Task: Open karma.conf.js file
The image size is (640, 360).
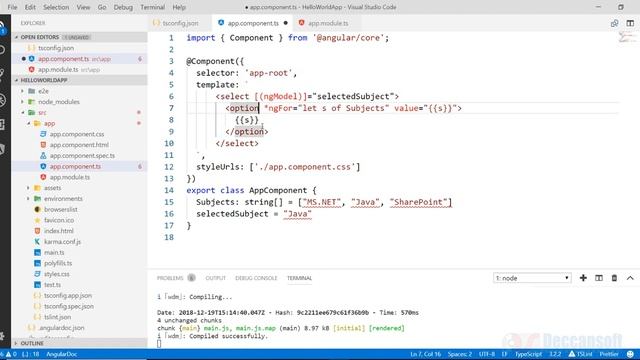Action: coord(62,242)
